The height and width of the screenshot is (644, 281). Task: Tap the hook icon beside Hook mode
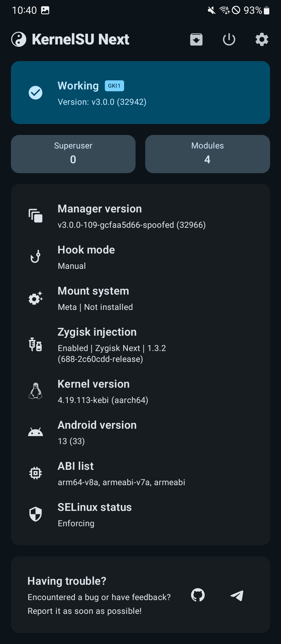click(35, 257)
